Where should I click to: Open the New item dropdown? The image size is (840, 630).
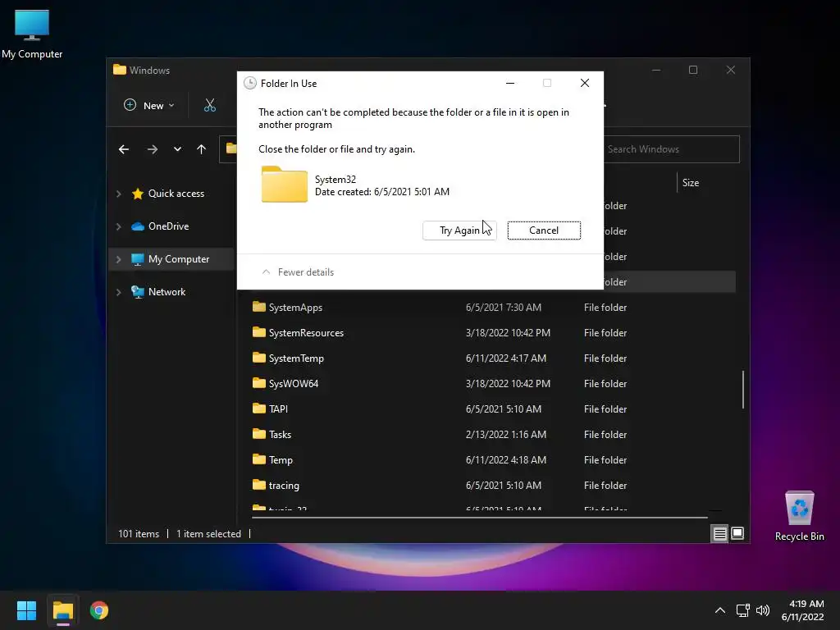point(149,105)
